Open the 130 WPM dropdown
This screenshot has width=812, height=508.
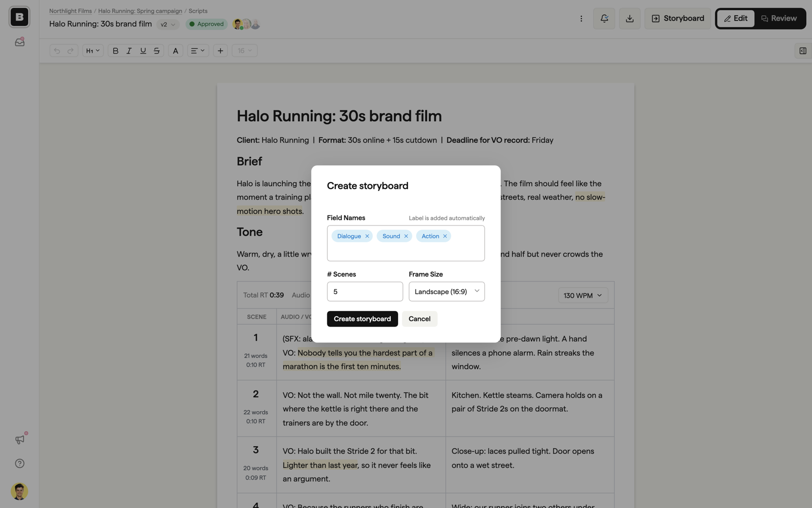(x=583, y=295)
